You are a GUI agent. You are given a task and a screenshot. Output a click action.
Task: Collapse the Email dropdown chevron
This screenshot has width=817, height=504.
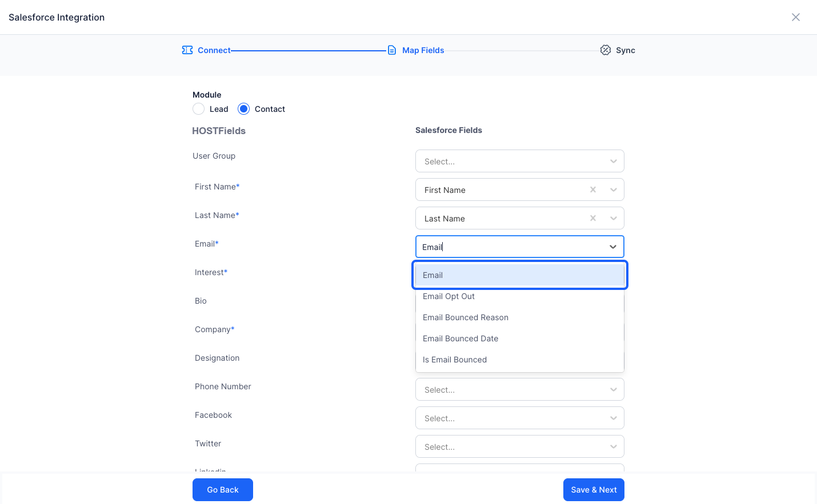point(613,247)
